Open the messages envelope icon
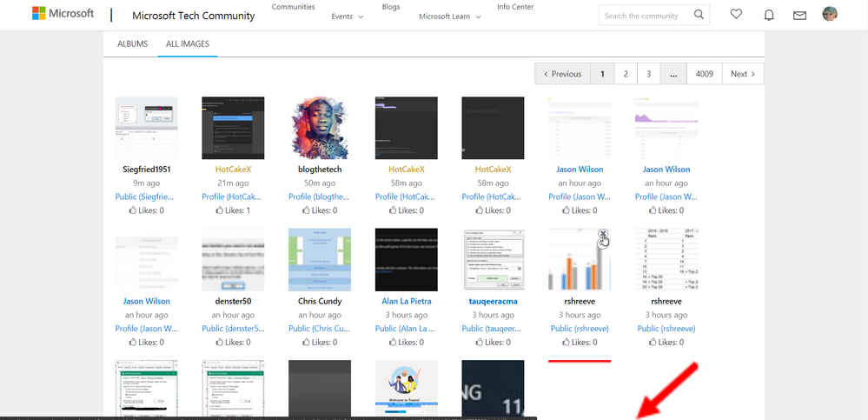This screenshot has height=420, width=868. (799, 16)
